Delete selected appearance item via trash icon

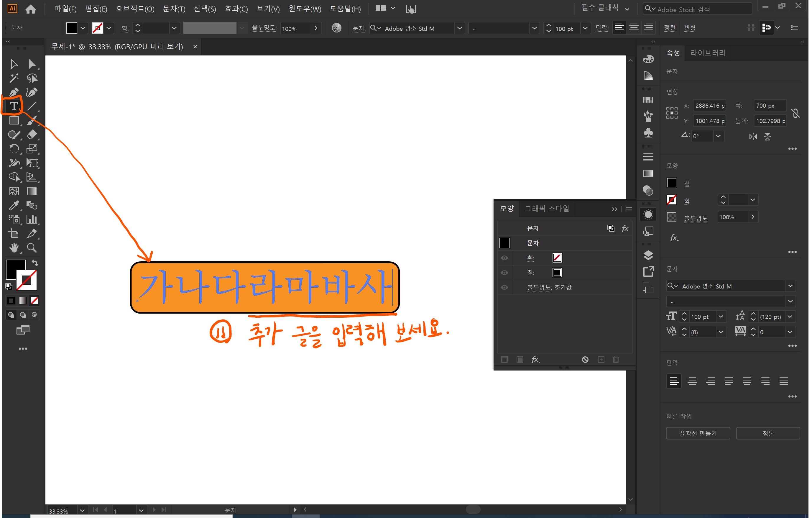(616, 359)
